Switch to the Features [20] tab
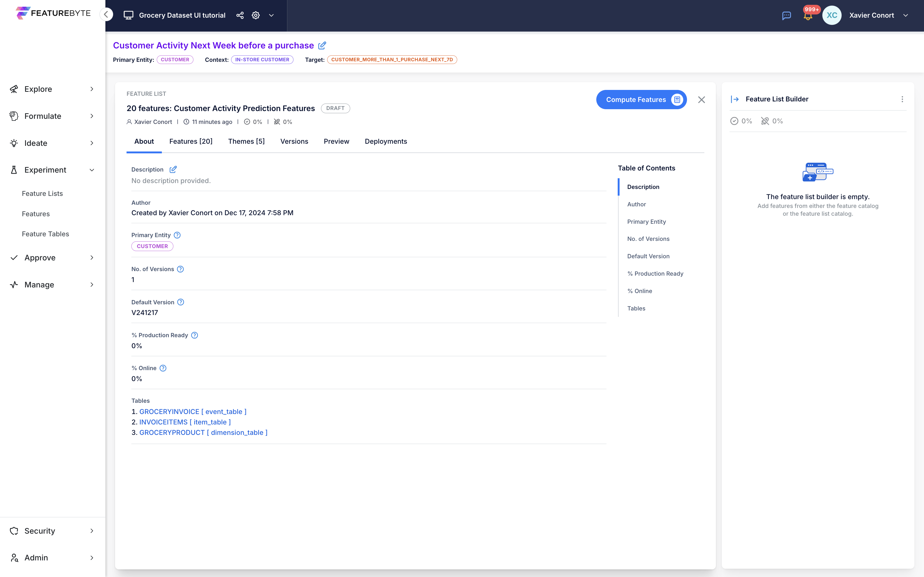 191,141
